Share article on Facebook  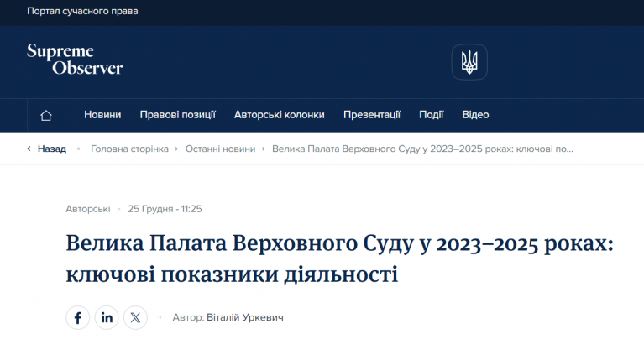[77, 318]
